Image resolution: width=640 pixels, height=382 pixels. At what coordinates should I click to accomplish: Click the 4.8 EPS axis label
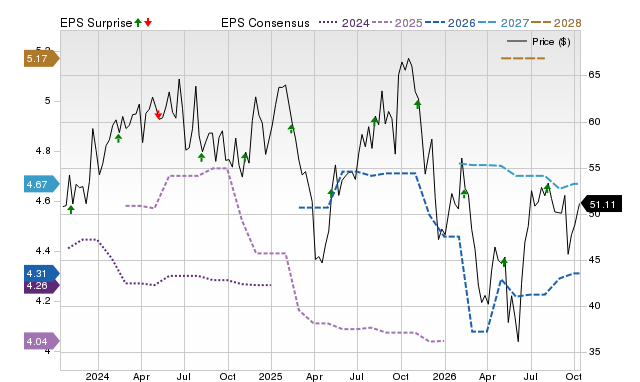click(43, 151)
